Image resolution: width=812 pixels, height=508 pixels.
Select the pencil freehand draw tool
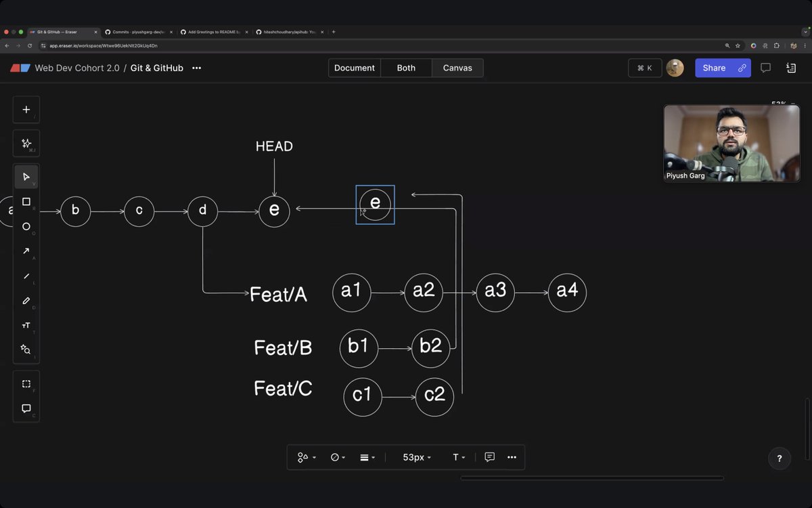pyautogui.click(x=26, y=301)
